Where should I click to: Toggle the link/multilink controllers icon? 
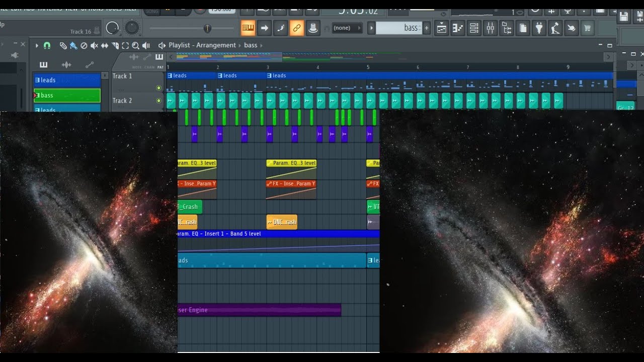coord(296,28)
